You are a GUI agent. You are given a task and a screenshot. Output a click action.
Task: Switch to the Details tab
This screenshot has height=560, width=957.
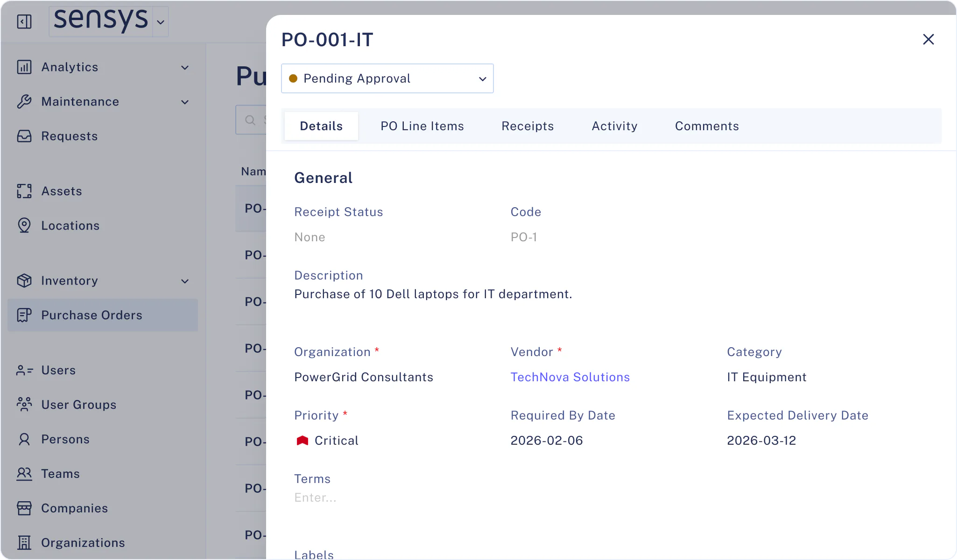pyautogui.click(x=321, y=126)
